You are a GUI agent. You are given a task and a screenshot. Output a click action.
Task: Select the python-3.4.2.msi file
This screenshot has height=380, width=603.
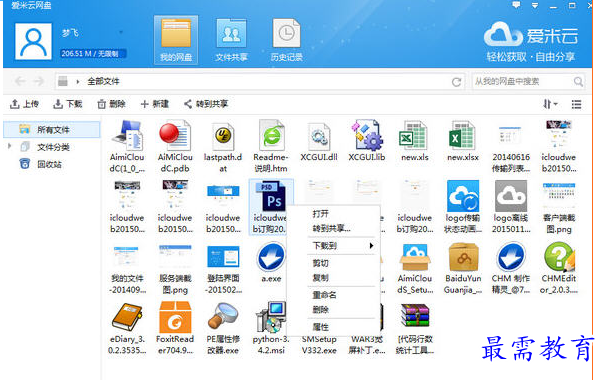[x=271, y=328]
